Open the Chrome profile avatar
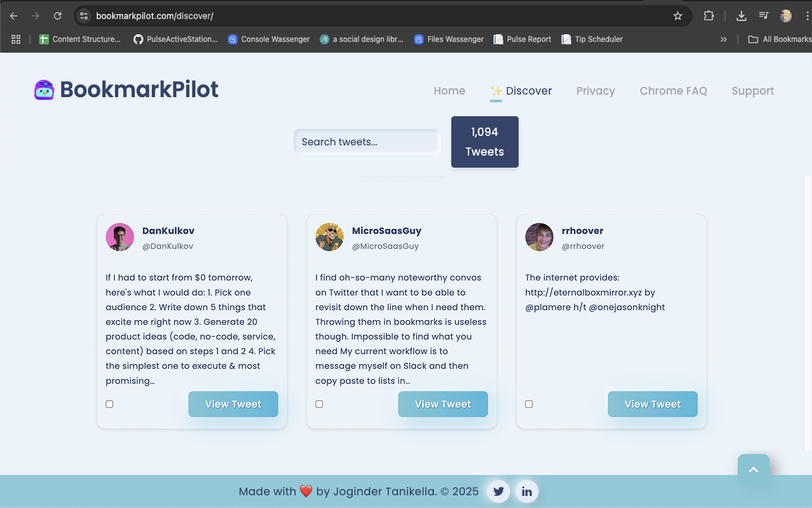812x508 pixels. point(786,16)
